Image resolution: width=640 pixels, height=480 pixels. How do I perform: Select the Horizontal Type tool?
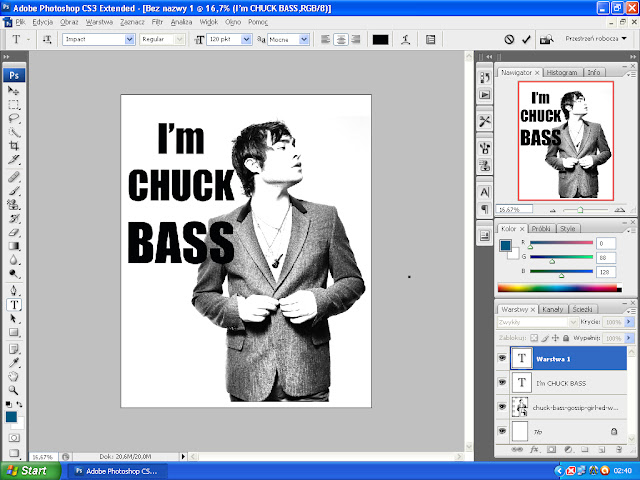pyautogui.click(x=14, y=304)
